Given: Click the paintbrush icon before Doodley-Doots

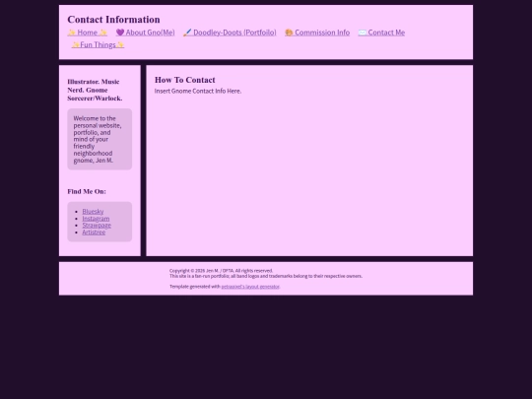Looking at the screenshot, I should (x=187, y=33).
